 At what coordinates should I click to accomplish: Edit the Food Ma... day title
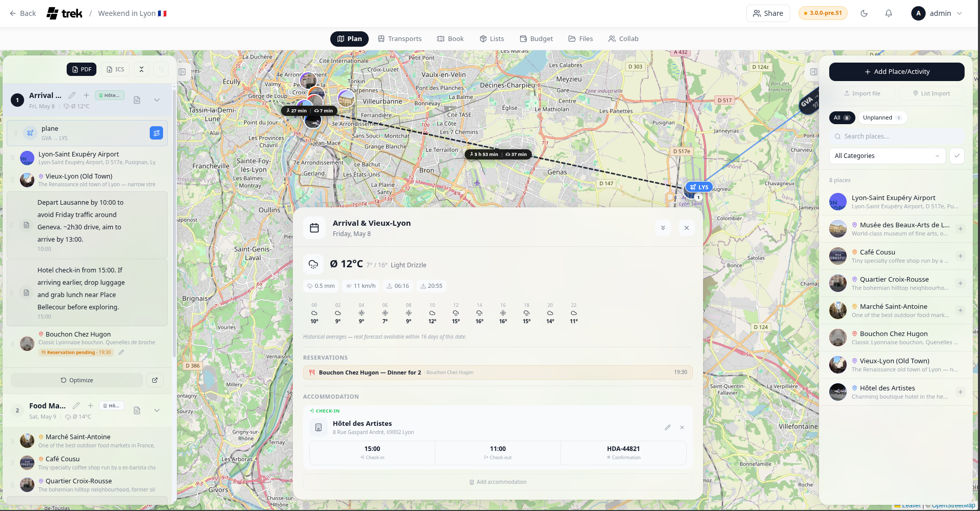click(76, 405)
